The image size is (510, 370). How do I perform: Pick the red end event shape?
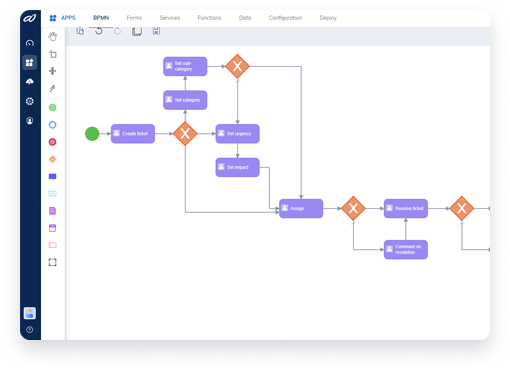coord(52,142)
